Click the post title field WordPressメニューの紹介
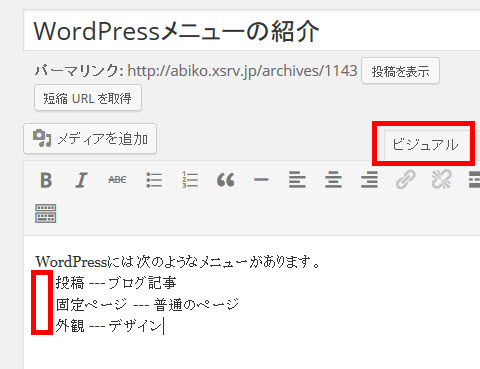 [x=252, y=31]
